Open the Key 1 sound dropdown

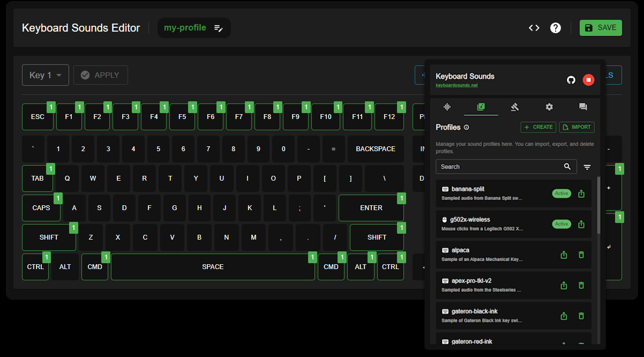(x=46, y=75)
